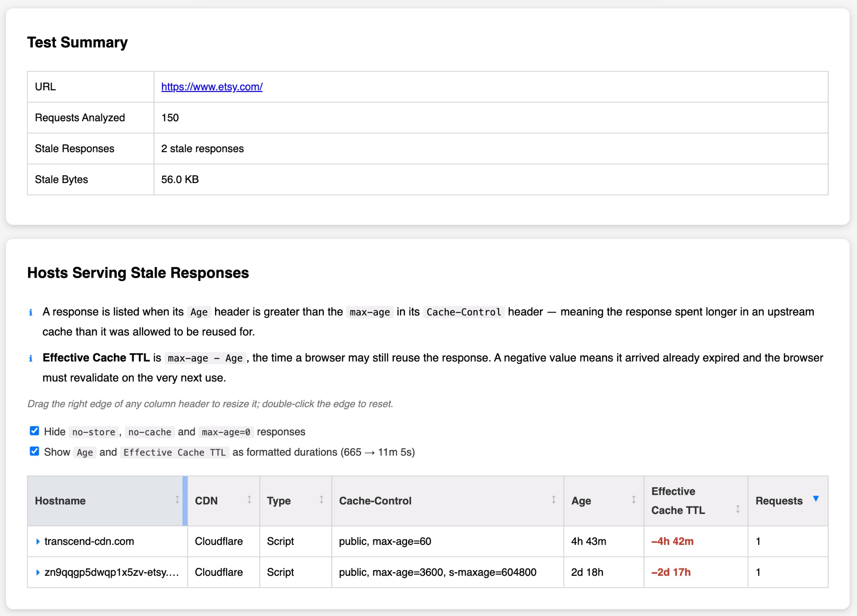Expand the transcend-cdn.com row
The image size is (857, 616).
(x=38, y=542)
